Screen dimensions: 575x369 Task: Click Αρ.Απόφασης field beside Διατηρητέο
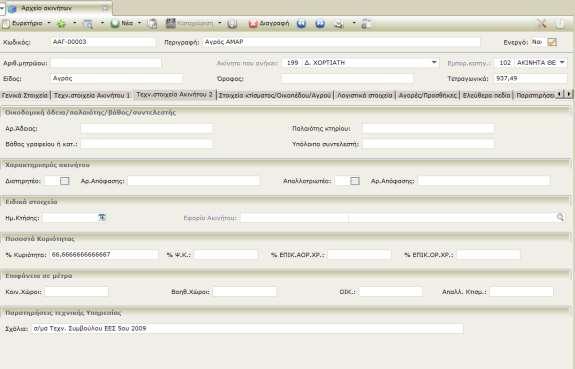[x=194, y=181]
